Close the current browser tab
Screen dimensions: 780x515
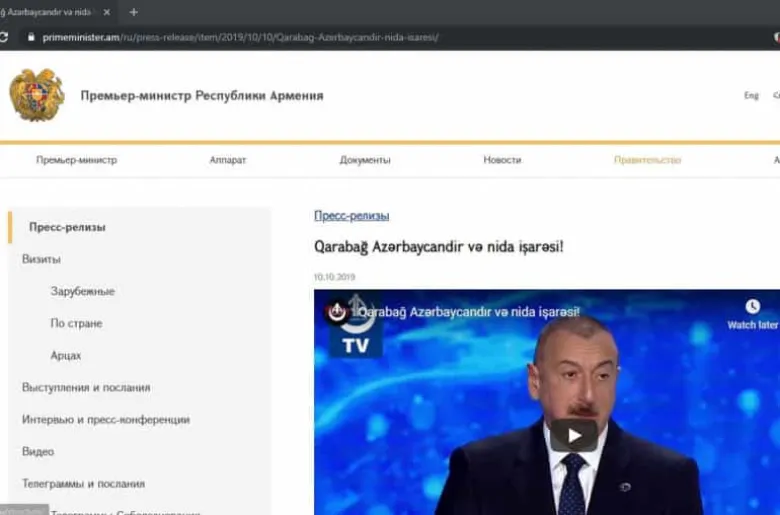tap(106, 12)
